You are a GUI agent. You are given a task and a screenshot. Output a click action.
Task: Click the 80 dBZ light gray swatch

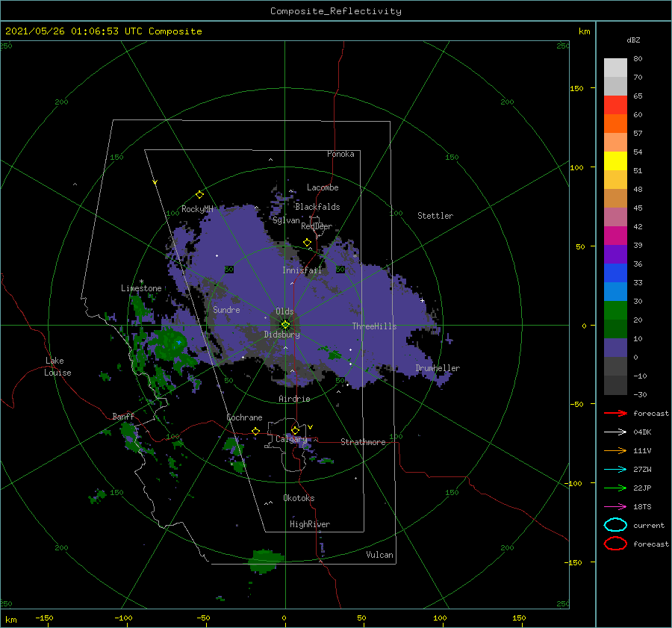[615, 68]
